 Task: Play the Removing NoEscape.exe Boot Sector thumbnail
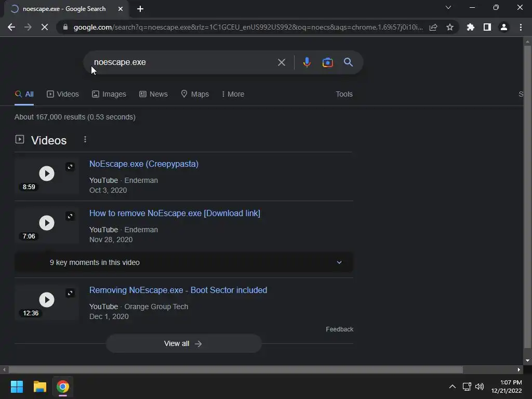pyautogui.click(x=46, y=300)
